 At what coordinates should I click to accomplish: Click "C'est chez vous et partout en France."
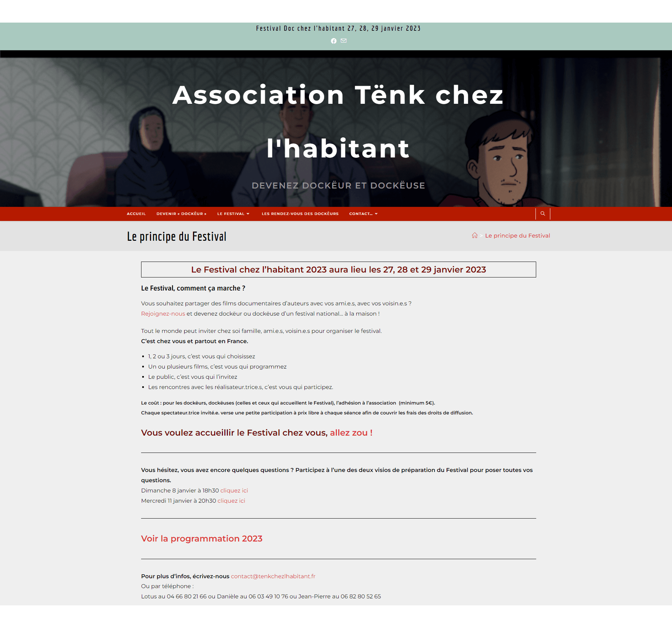(x=195, y=341)
